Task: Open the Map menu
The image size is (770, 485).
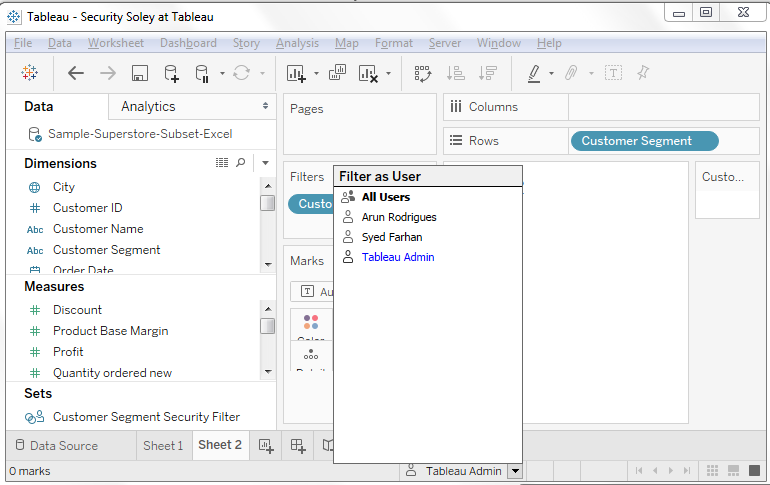Action: coord(347,43)
